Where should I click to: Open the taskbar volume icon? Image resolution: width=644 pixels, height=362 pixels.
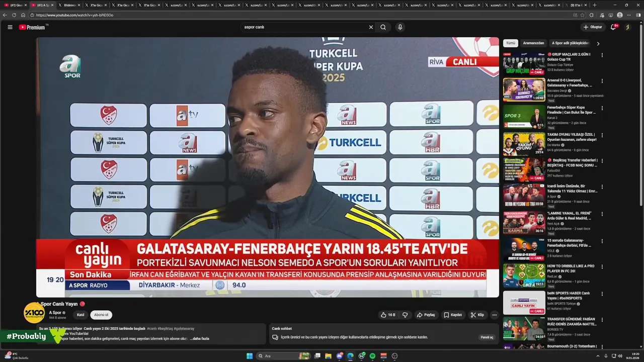click(620, 356)
